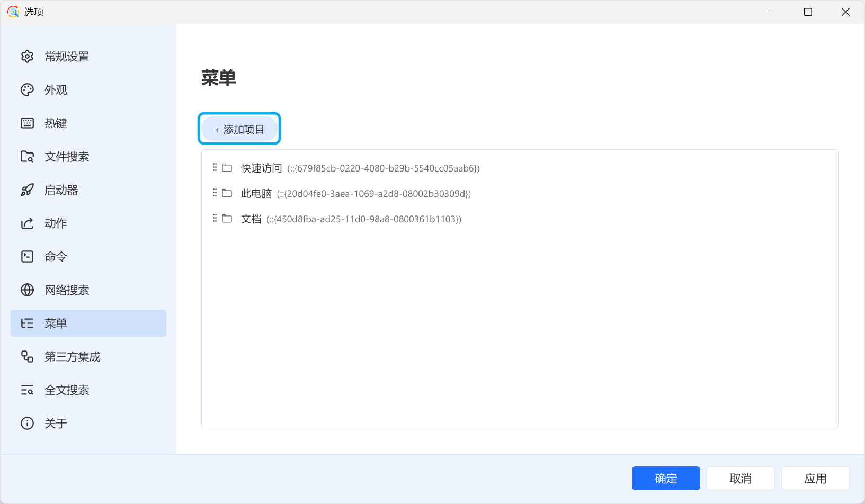Image resolution: width=865 pixels, height=504 pixels.
Task: Select the 此电脑 menu entry text
Action: click(x=256, y=194)
